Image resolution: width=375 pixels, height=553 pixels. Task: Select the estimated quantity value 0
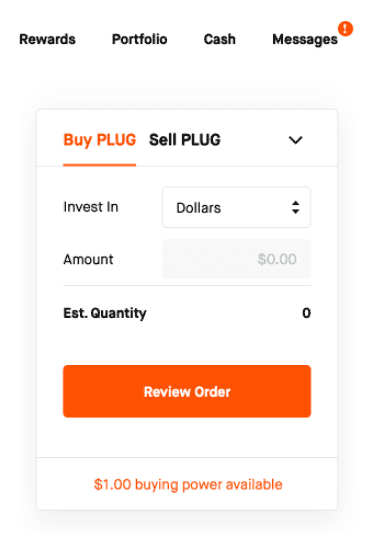point(306,313)
